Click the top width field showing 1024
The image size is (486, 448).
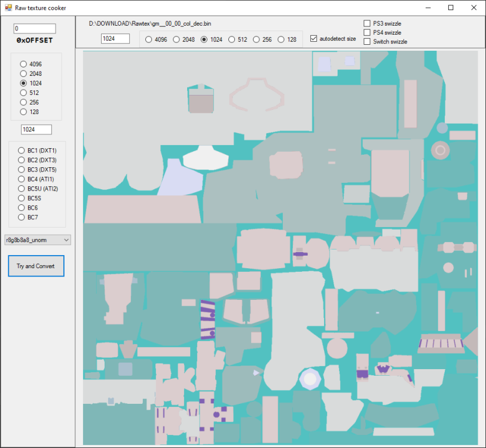(115, 38)
